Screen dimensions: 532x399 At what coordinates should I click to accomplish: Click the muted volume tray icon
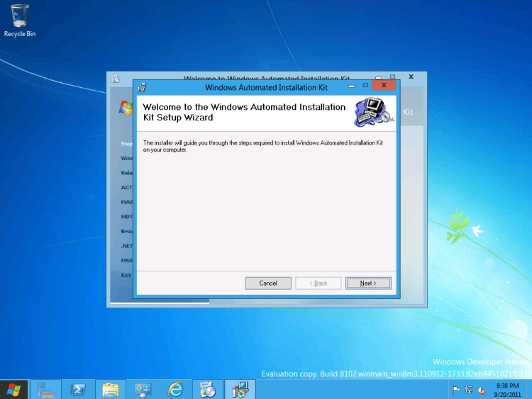tap(482, 390)
